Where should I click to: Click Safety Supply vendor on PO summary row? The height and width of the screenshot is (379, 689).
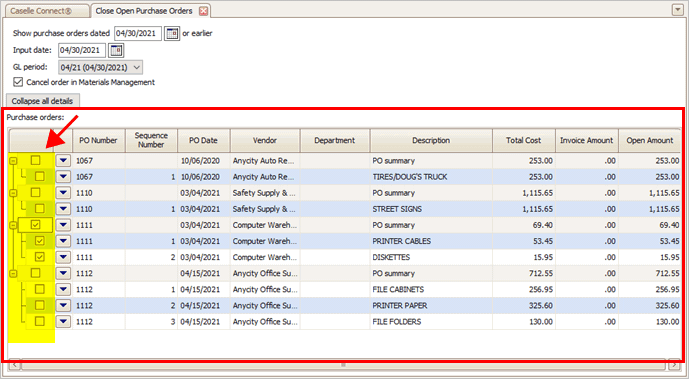(265, 193)
